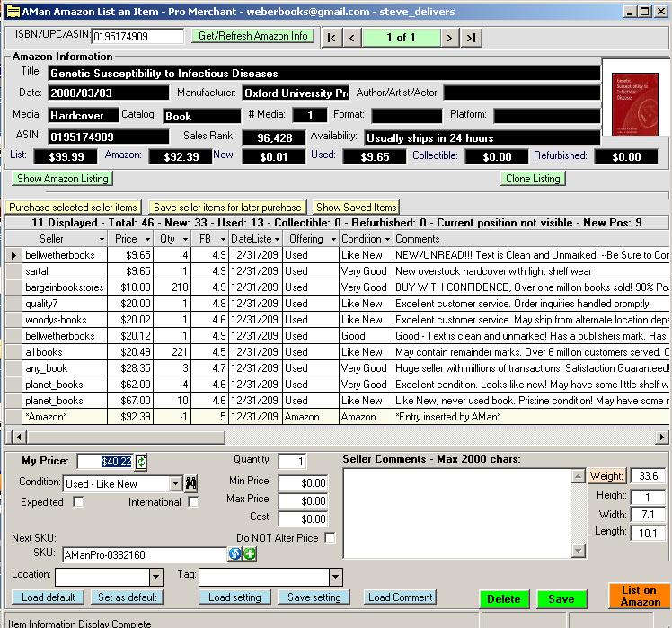This screenshot has height=628, width=672.
Task: Click the app icon in title bar
Action: coord(13,11)
